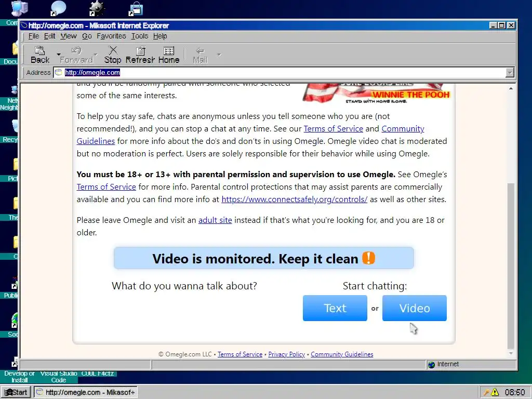The height and width of the screenshot is (399, 532).
Task: Open the Forward history dropdown arrow
Action: [96, 54]
